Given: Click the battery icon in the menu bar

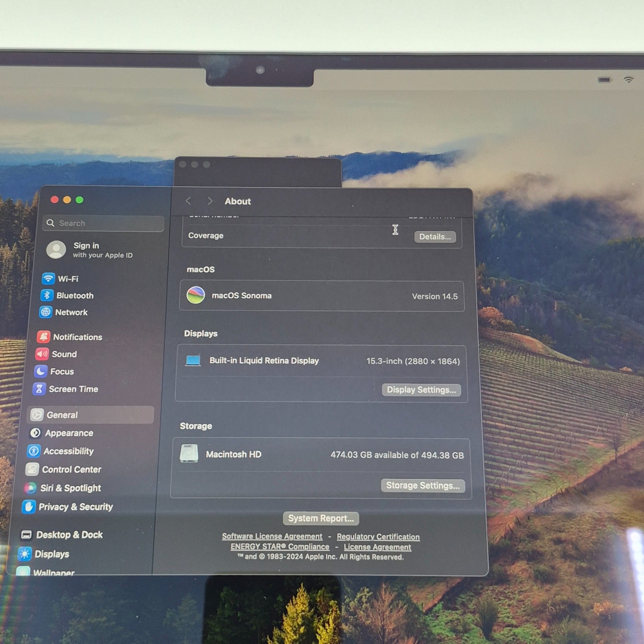Looking at the screenshot, I should click(605, 80).
